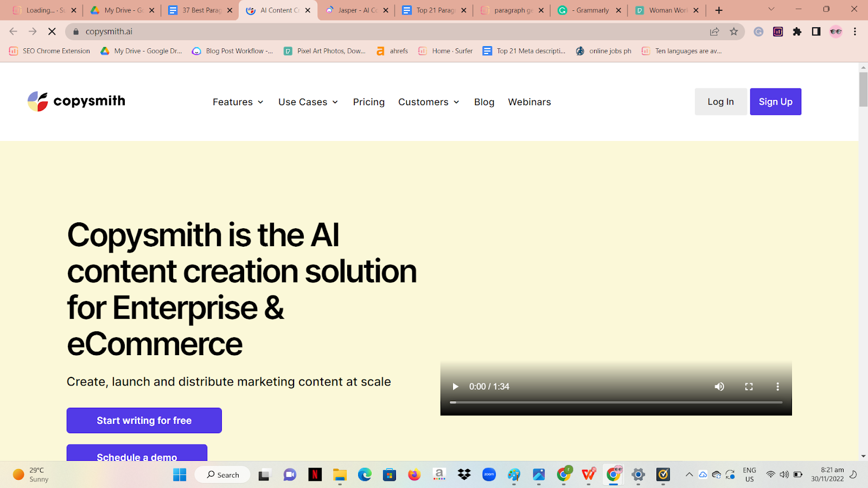Mute the video with the speaker icon
868x488 pixels.
point(719,387)
